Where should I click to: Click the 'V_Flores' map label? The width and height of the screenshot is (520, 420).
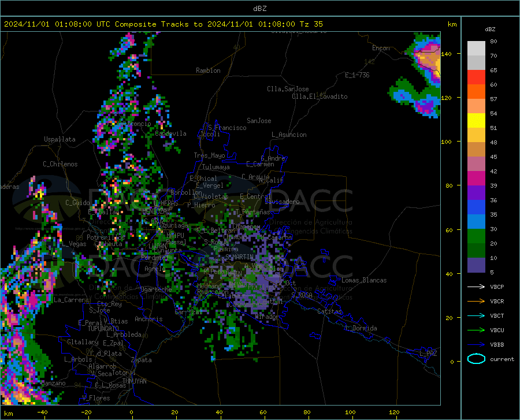click(x=96, y=398)
